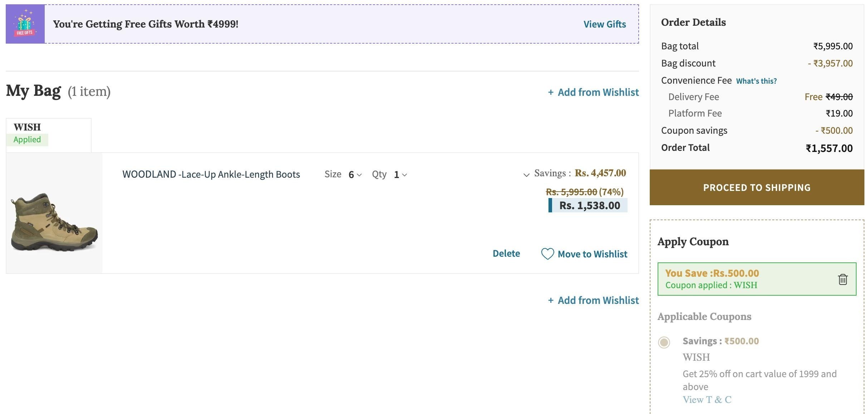Select the WISH coupon radio button
The height and width of the screenshot is (414, 868).
click(664, 342)
